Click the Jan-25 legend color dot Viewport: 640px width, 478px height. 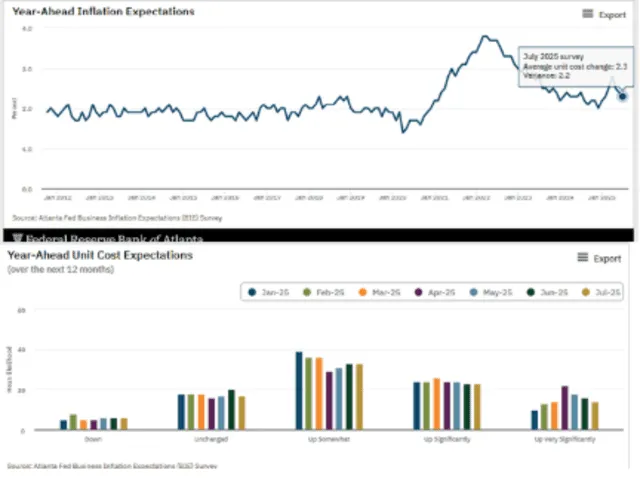254,292
